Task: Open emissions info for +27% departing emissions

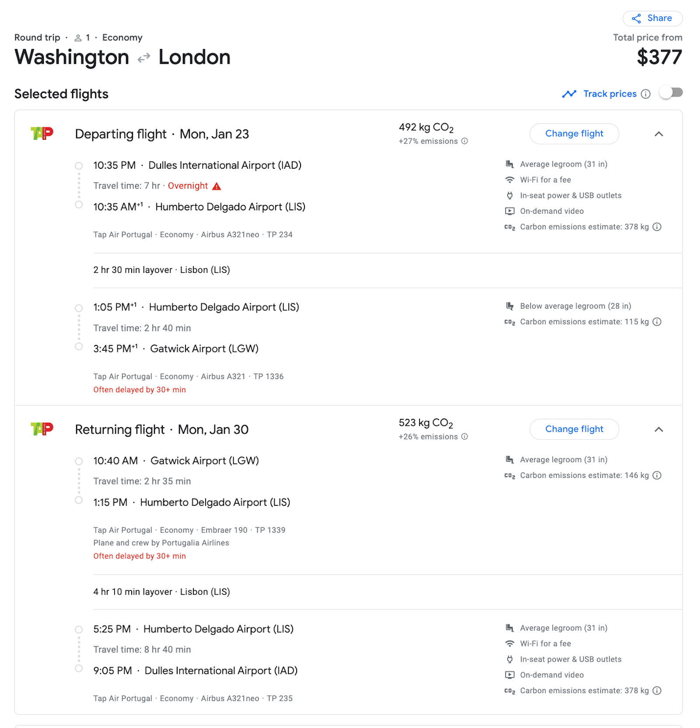Action: point(464,141)
